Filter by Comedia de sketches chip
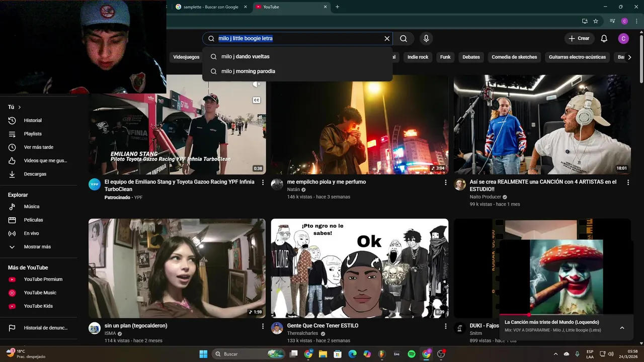 [514, 57]
